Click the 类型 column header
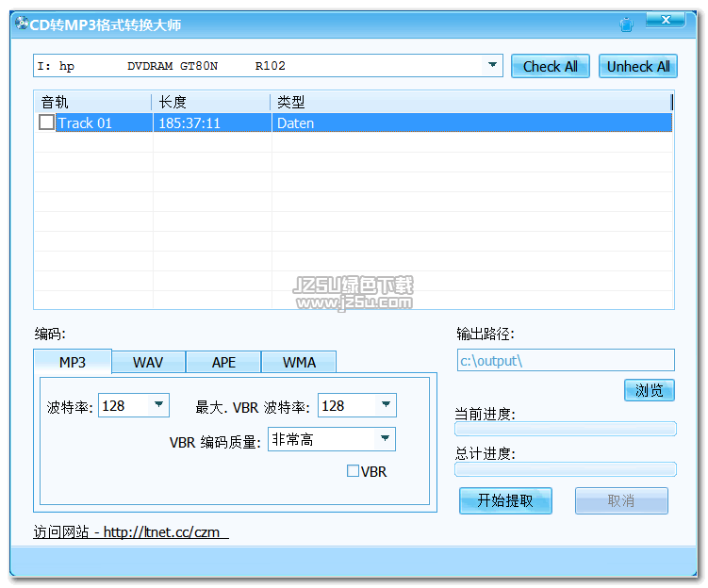 pos(471,102)
